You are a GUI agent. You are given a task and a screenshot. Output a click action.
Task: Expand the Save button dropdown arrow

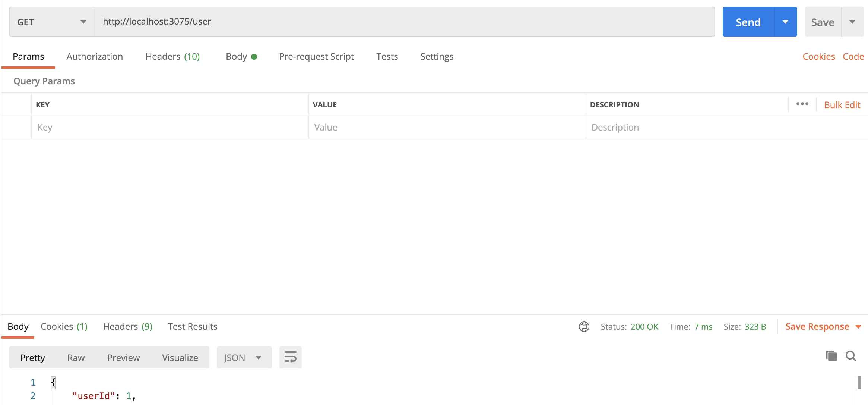click(852, 22)
